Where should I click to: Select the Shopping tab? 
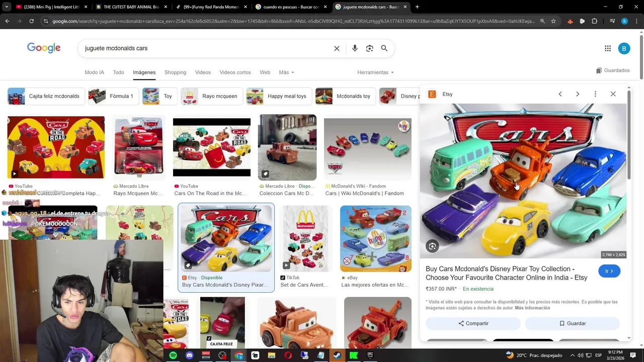175,72
